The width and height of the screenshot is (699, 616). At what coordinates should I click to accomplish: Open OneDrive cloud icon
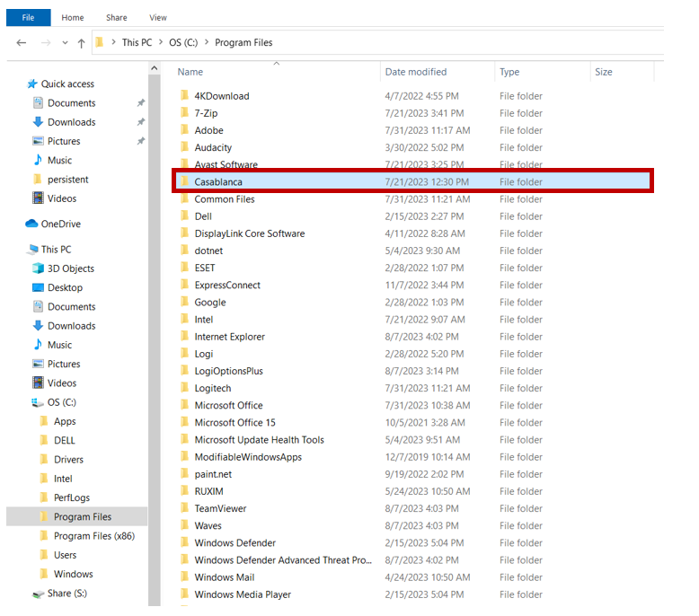(x=31, y=224)
